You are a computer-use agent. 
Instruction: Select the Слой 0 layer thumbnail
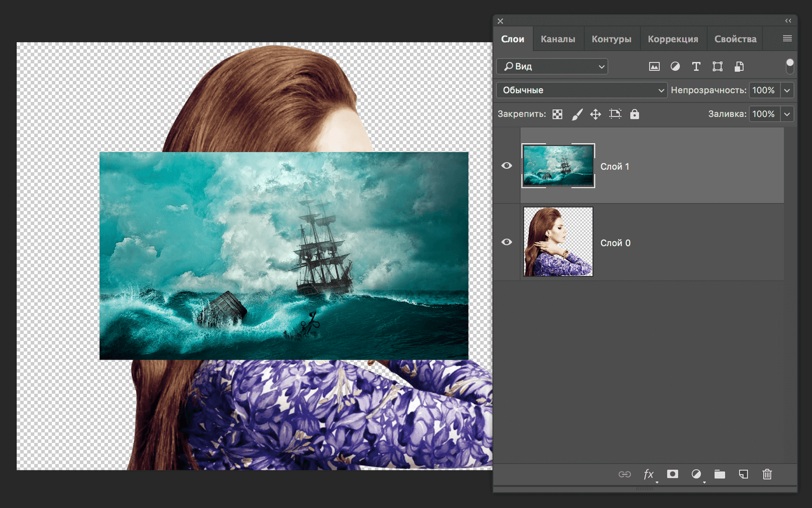point(558,242)
